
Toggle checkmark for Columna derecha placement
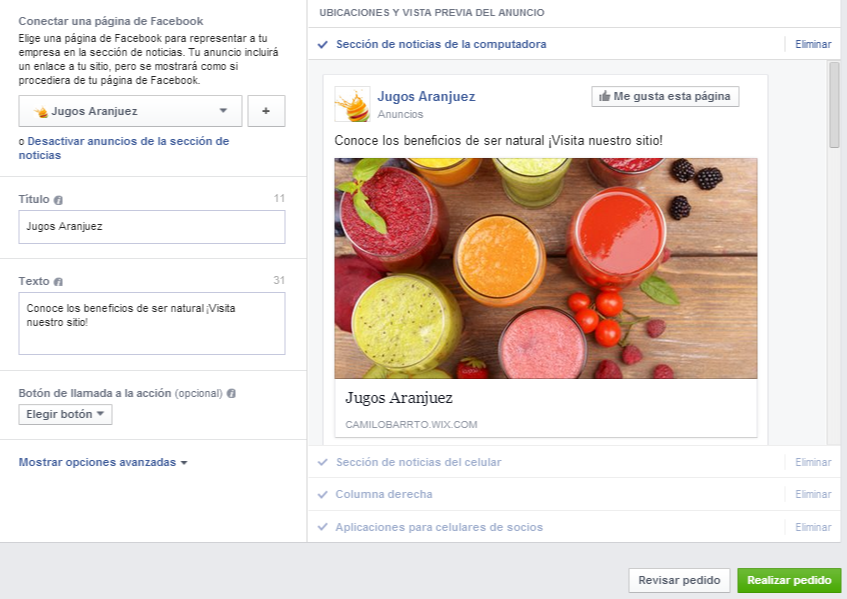[x=322, y=494]
